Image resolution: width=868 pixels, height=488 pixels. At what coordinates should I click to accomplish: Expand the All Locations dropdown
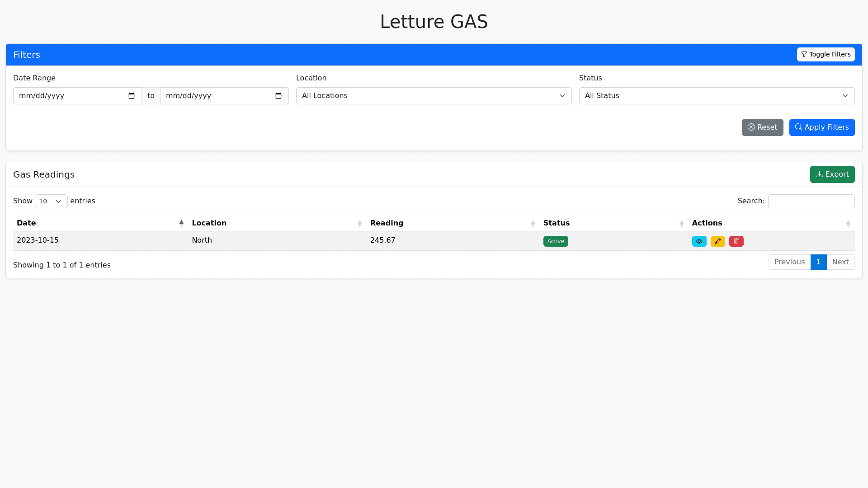[x=434, y=96]
